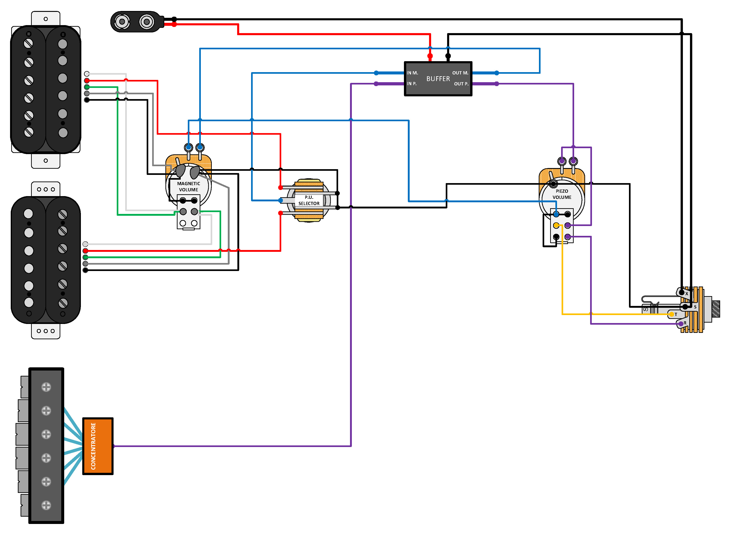Click the MAGNETIC VOLUME potentiometer
Image resolution: width=756 pixels, height=534 pixels.
pos(188,186)
